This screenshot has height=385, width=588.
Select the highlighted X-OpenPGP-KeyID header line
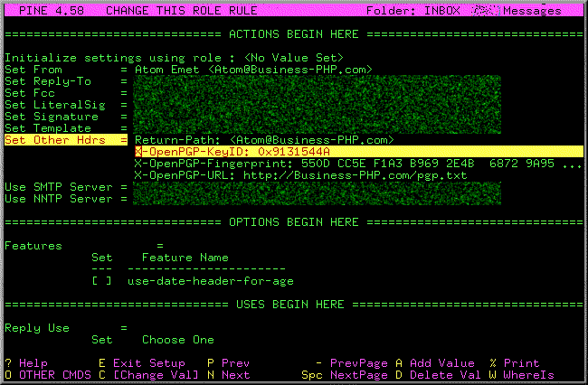pos(232,152)
